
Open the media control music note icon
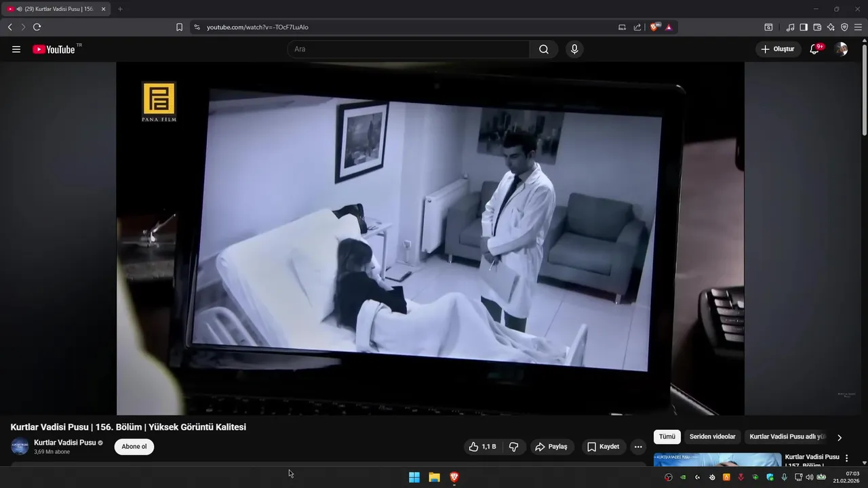(x=790, y=27)
